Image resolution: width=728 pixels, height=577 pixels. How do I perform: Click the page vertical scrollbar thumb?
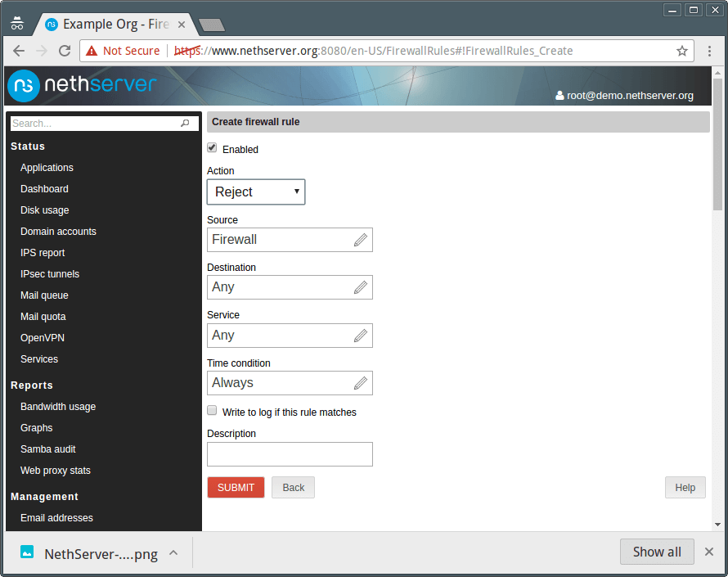pyautogui.click(x=718, y=144)
